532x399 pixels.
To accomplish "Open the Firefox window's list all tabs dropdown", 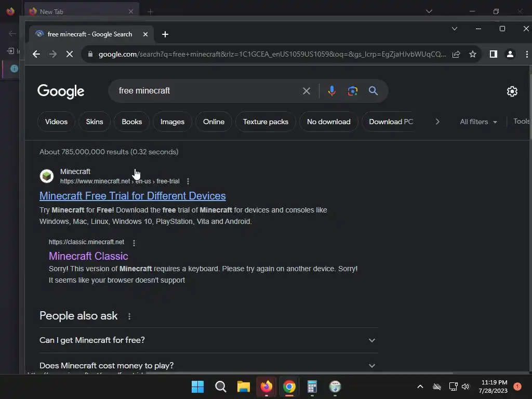I will [x=429, y=11].
